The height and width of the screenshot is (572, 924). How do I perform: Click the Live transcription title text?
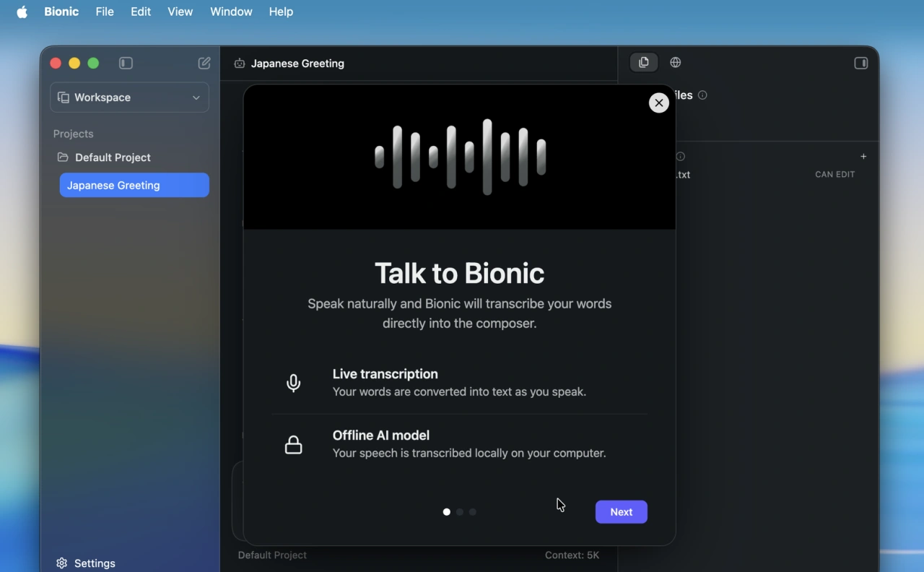385,374
